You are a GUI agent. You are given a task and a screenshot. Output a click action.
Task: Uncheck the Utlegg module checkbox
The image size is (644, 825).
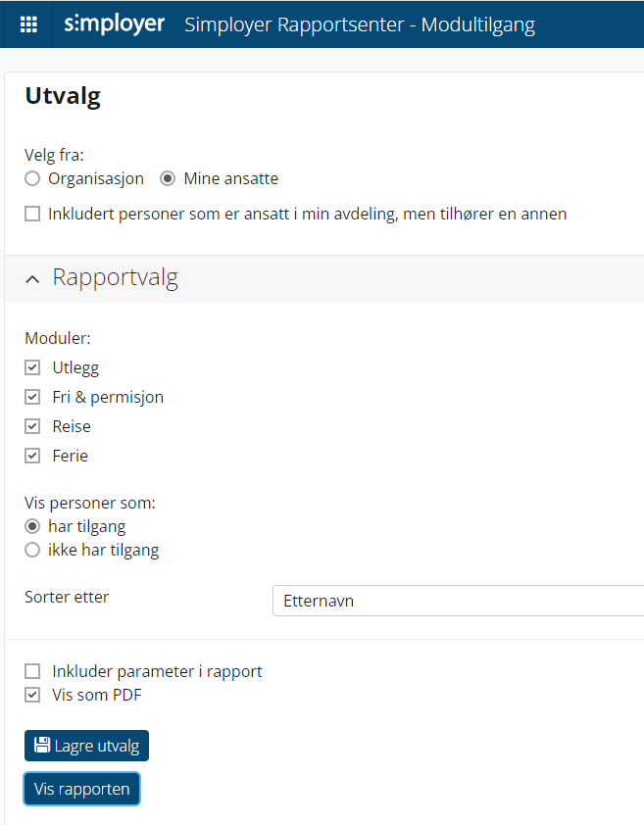click(x=32, y=368)
